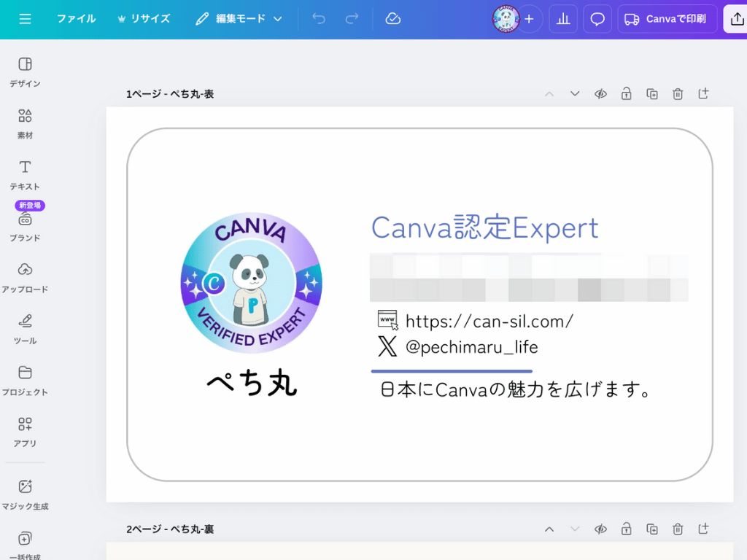Open マジック生成 from the sidebar
Image resolution: width=747 pixels, height=560 pixels.
pyautogui.click(x=24, y=489)
